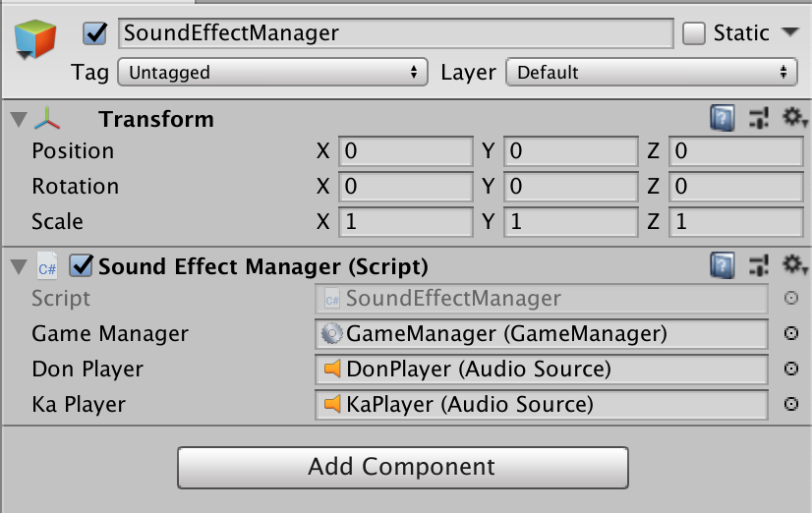Enable the Static checkbox
812x513 pixels.
[694, 33]
